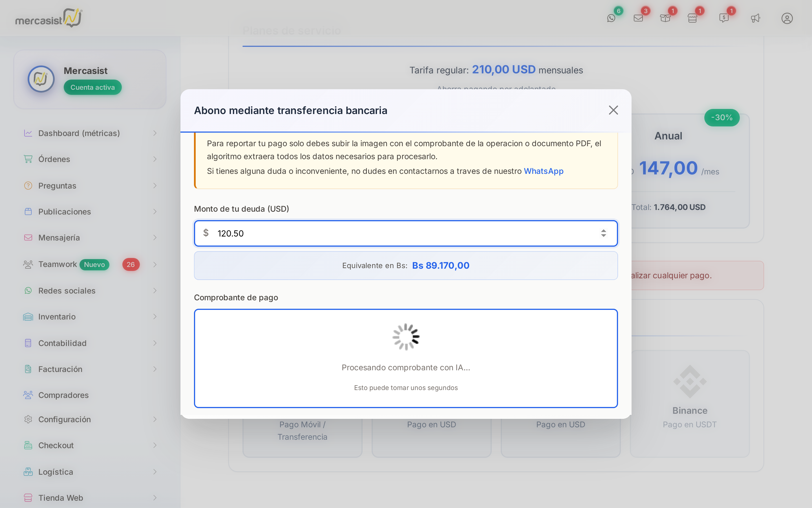812x508 pixels.
Task: Click the Teamwork people icon
Action: (x=28, y=264)
